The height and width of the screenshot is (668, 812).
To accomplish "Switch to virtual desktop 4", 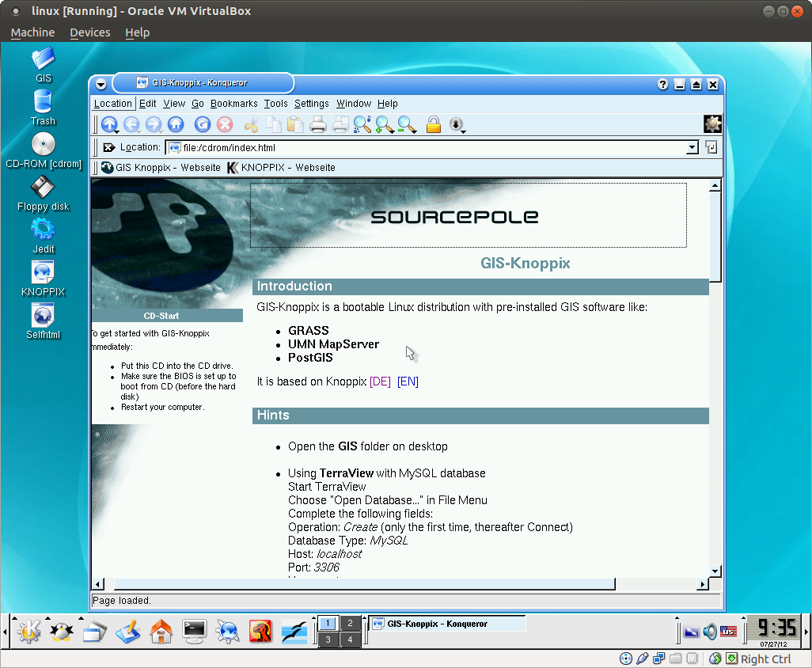I will pos(350,640).
